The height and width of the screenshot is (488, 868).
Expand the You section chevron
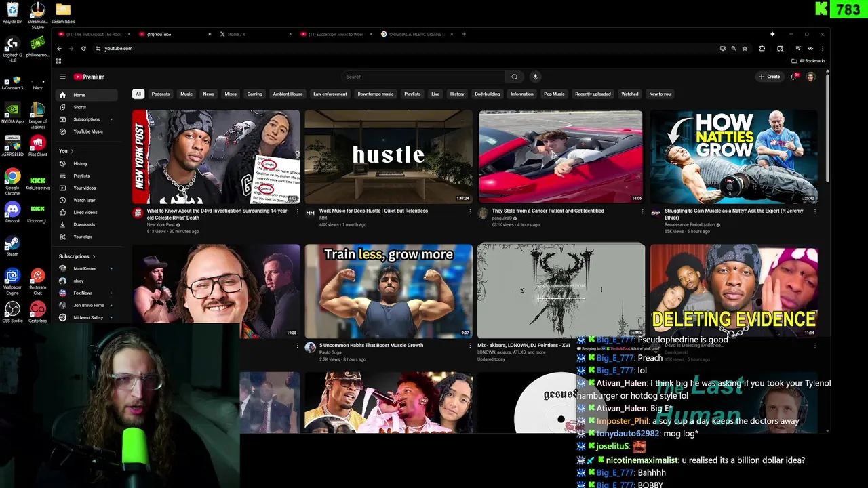pos(72,151)
